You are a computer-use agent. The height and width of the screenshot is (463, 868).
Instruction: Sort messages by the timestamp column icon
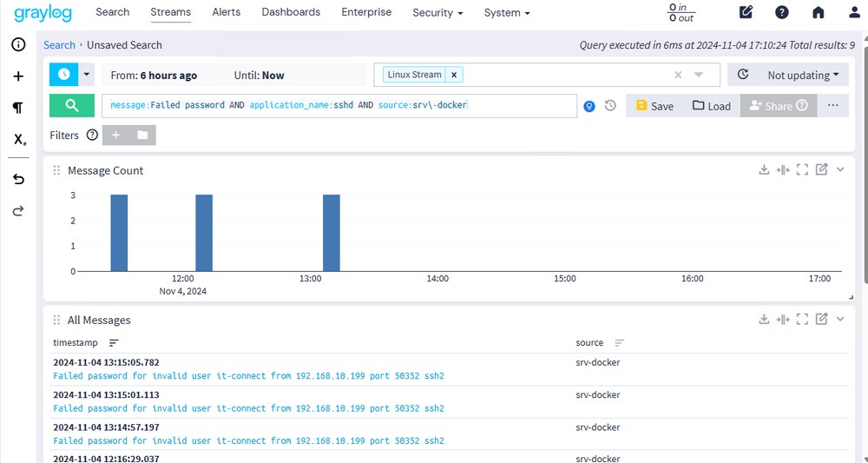tap(114, 343)
